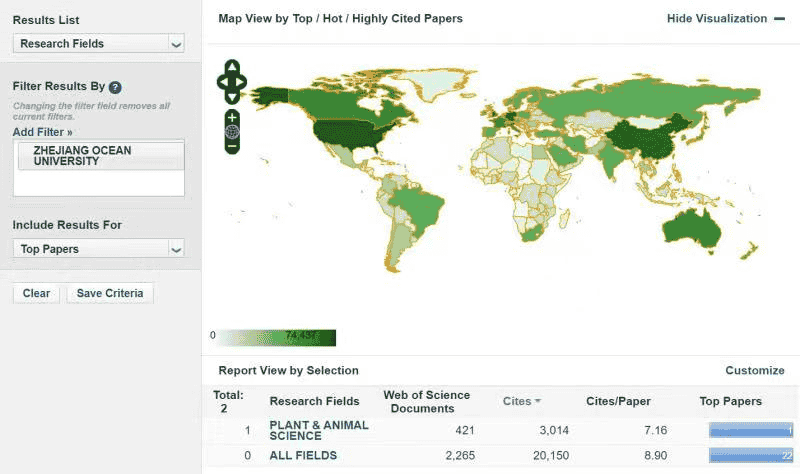The width and height of the screenshot is (800, 474).
Task: Open the Research Fields results list dropdown
Action: tap(98, 44)
